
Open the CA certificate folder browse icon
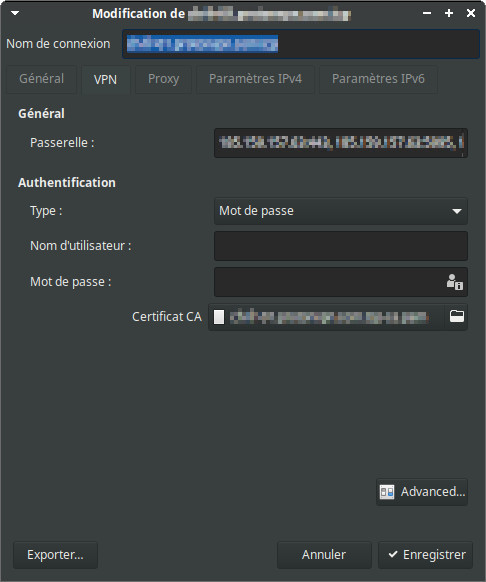456,317
